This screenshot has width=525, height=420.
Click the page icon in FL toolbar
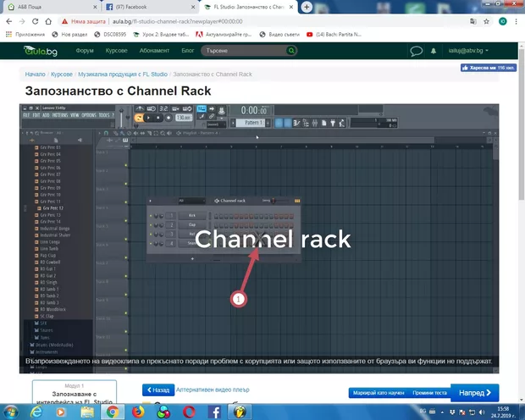(323, 123)
